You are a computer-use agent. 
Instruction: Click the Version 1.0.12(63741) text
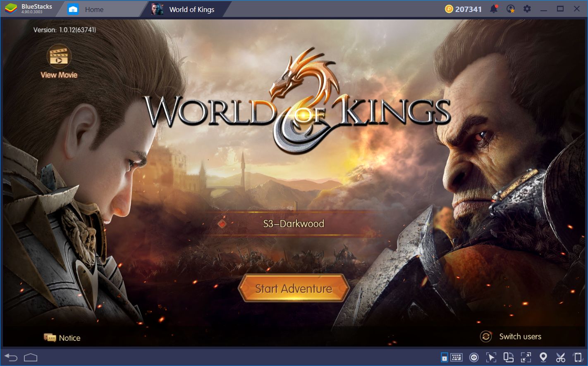(65, 30)
